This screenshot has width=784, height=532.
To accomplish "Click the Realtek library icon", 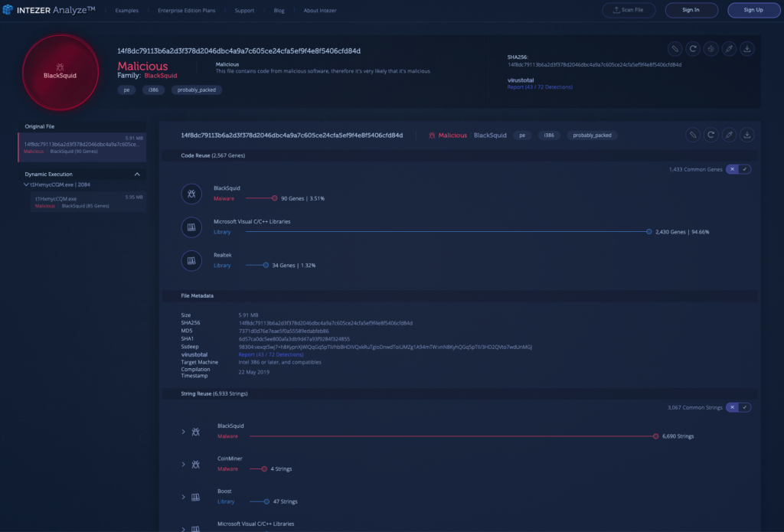I will pos(191,260).
